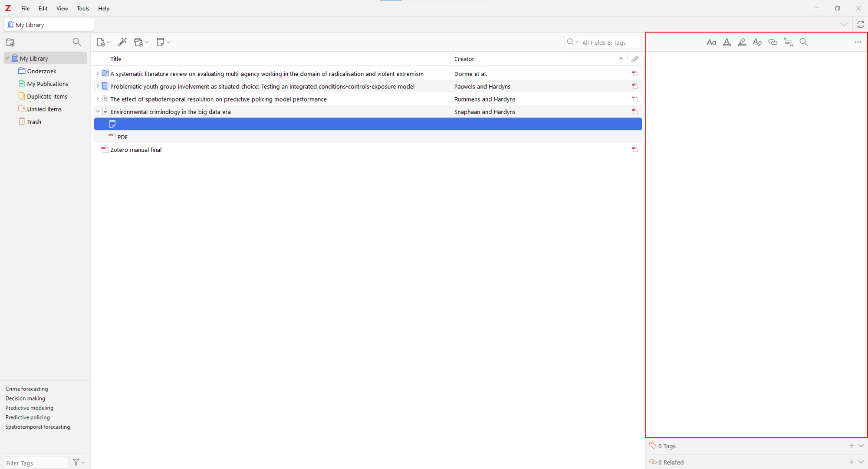The image size is (868, 469).
Task: Select the Pauwels and Hardyns item
Action: 368,86
